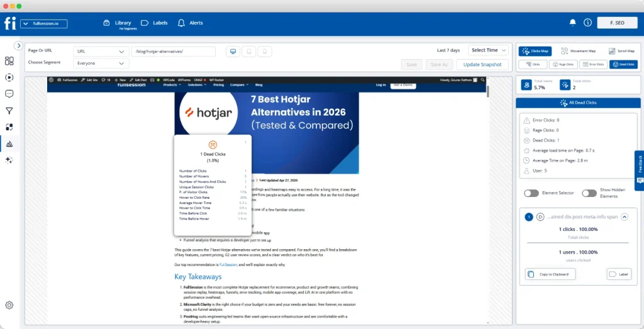Open Alerts in top navigation
Screen dimensions: 644x329
190,23
